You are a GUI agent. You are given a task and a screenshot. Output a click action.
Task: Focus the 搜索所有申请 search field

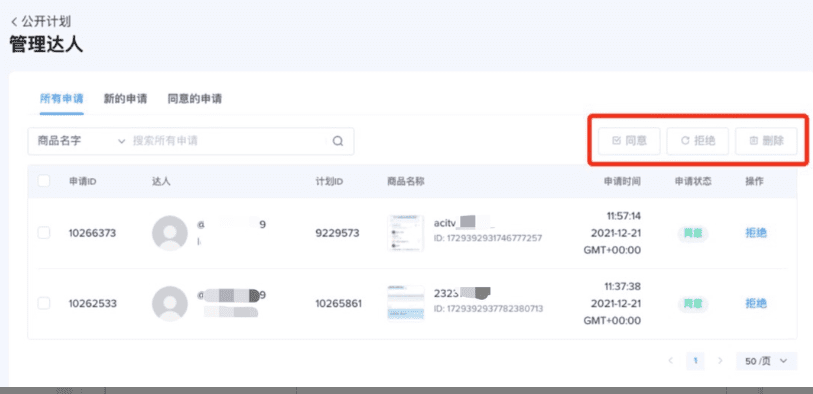coord(228,141)
